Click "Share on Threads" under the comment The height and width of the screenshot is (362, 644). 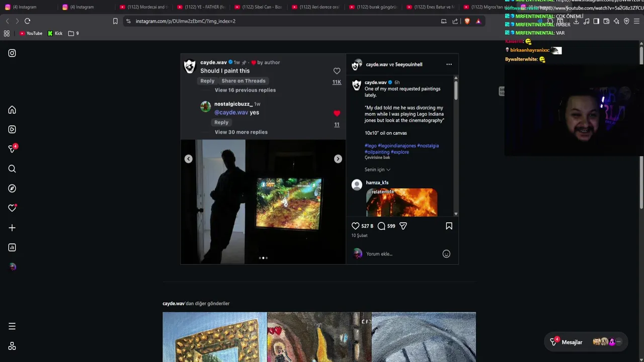(x=244, y=81)
